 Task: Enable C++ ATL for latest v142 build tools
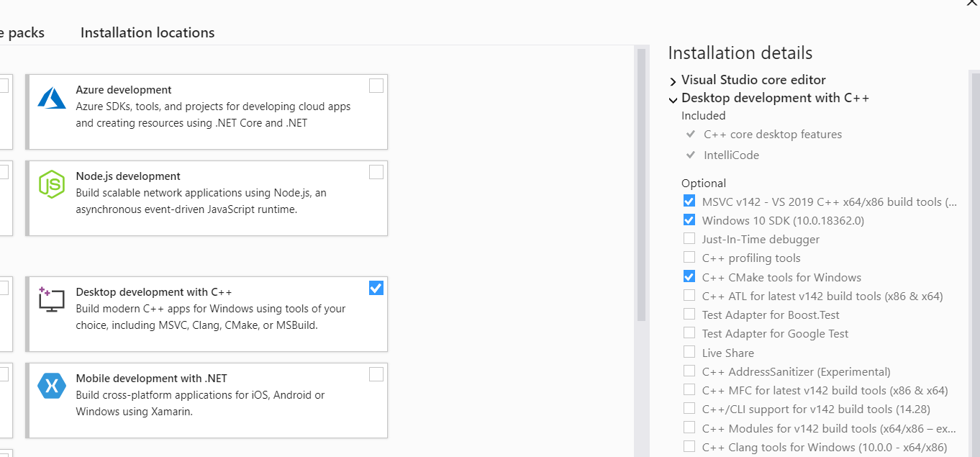[x=689, y=296]
